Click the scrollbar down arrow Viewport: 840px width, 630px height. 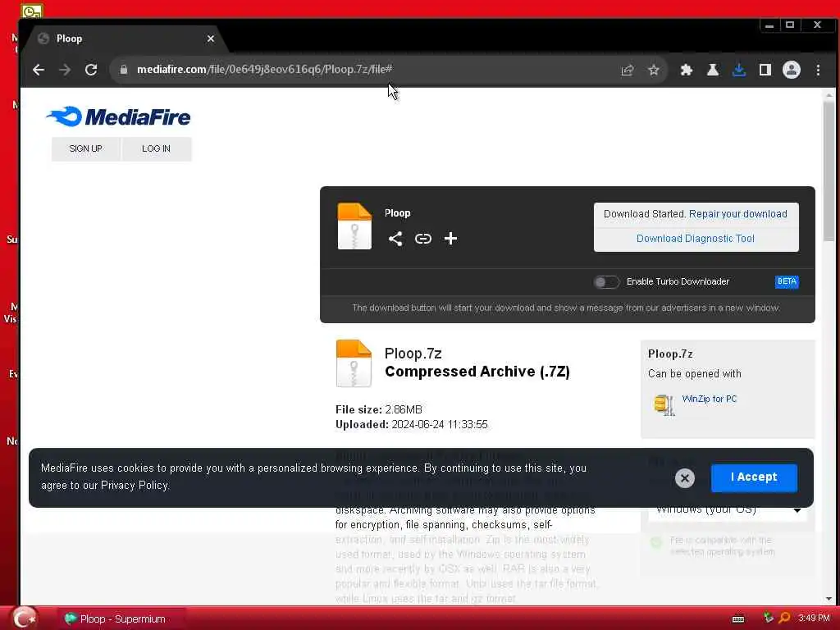point(829,598)
